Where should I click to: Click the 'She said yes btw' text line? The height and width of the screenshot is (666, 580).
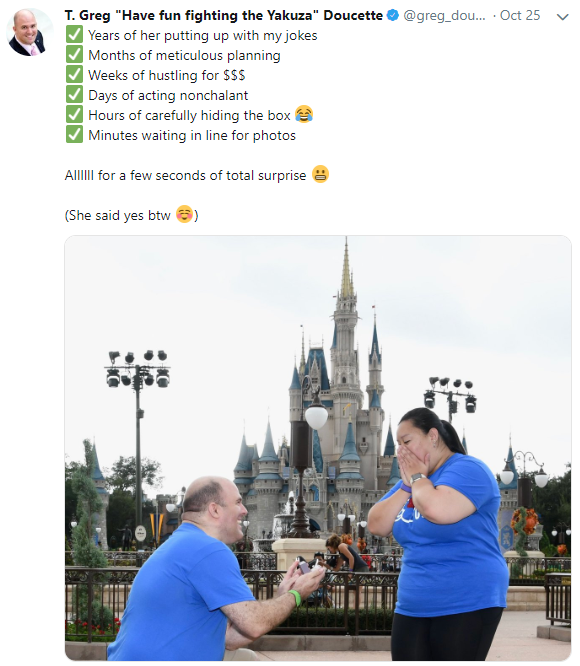pos(131,215)
